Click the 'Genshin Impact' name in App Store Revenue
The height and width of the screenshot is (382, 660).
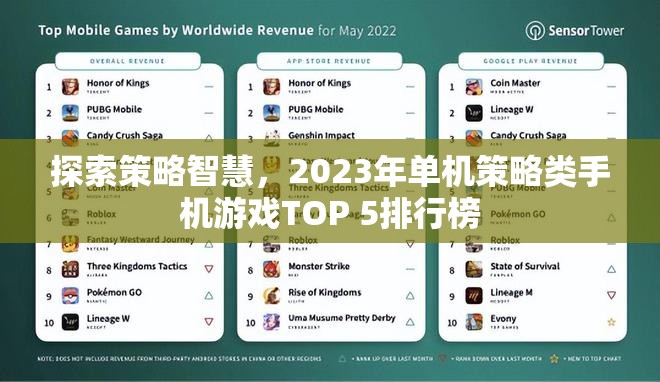(x=322, y=135)
